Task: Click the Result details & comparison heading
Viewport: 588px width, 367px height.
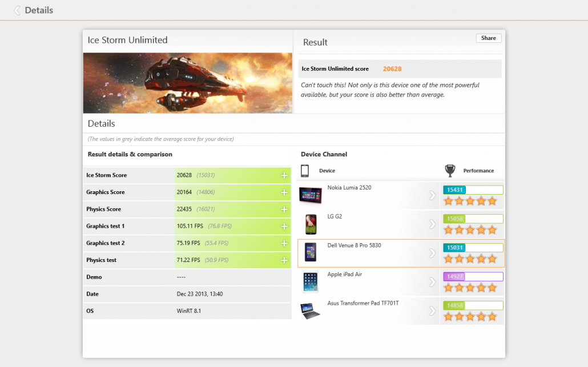Action: coord(130,154)
